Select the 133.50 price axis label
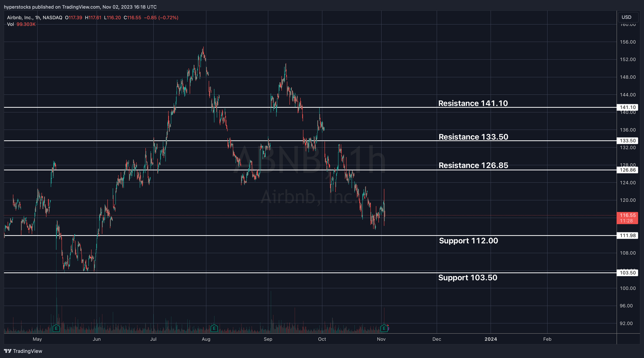644x358 pixels. [x=628, y=141]
